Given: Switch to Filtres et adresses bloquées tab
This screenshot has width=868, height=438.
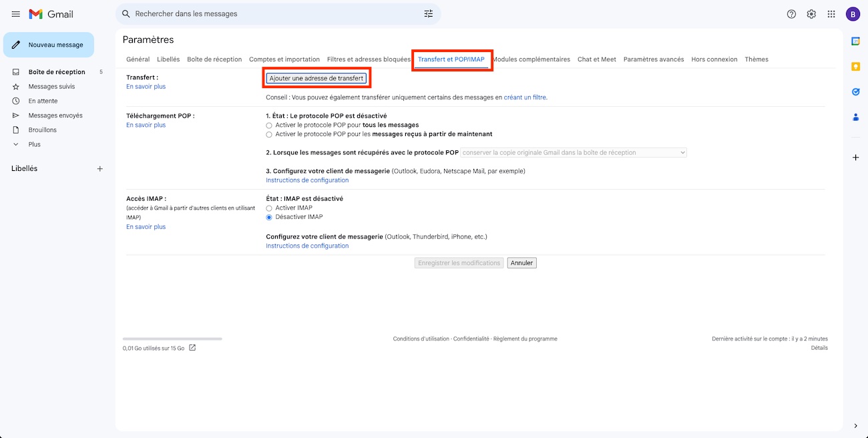Looking at the screenshot, I should point(369,59).
